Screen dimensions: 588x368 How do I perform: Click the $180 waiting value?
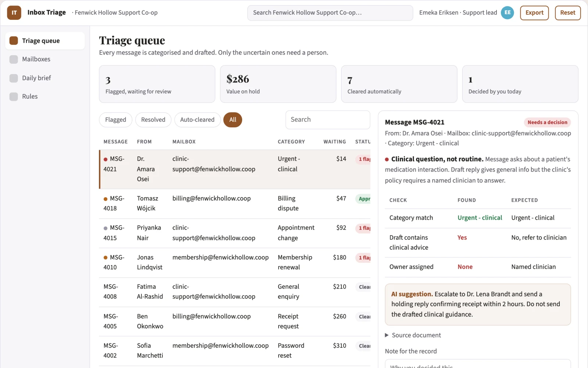point(340,258)
